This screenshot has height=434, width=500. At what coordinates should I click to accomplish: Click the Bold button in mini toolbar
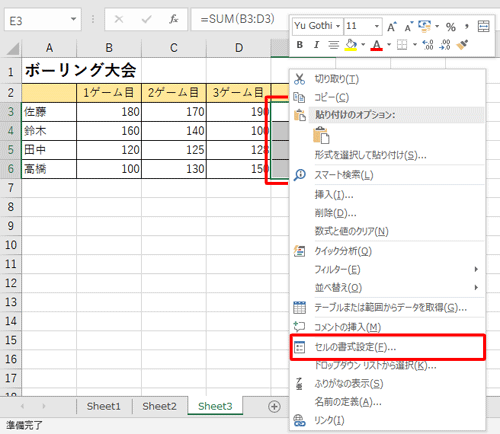point(300,44)
